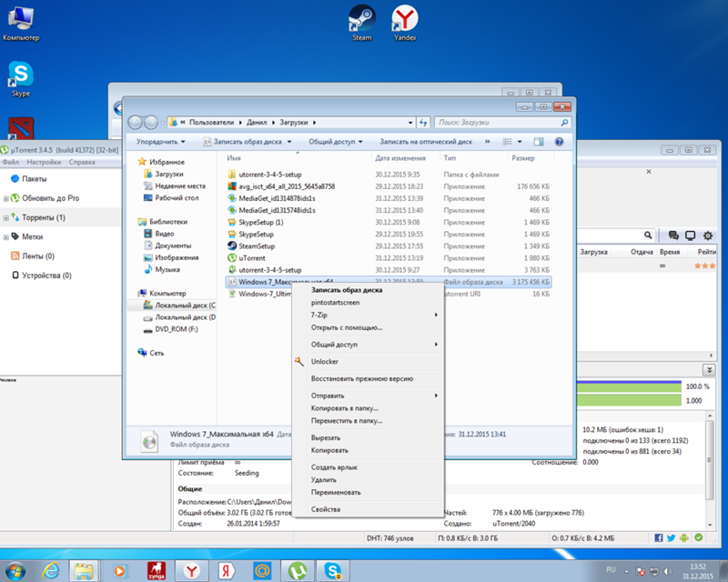Expand Записать образ диска toolbar arrow
The width and height of the screenshot is (728, 582).
point(289,142)
